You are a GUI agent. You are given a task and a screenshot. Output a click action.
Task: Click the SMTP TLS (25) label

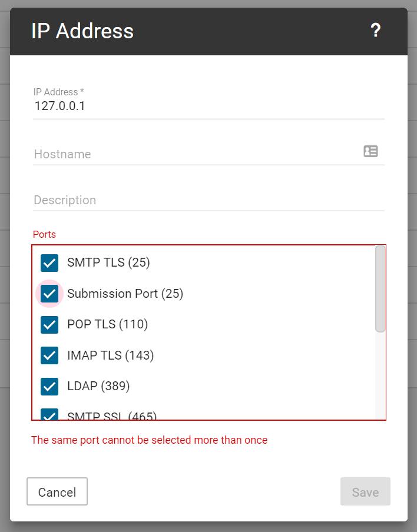(x=108, y=262)
